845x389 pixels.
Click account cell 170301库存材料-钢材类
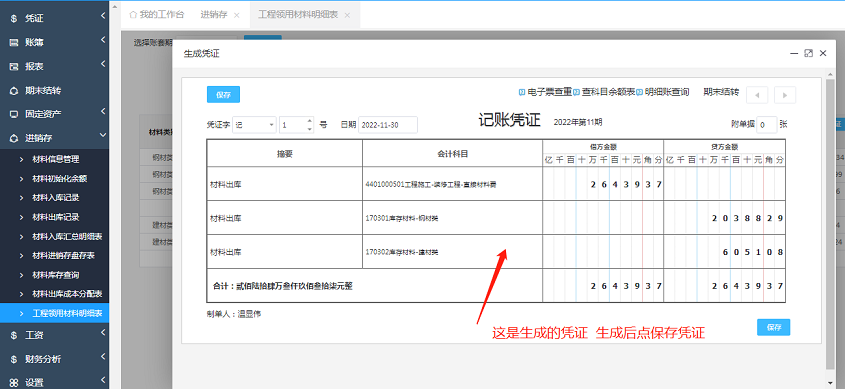452,218
